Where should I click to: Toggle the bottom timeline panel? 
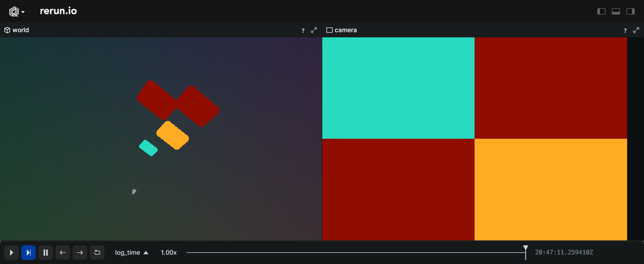coord(616,11)
